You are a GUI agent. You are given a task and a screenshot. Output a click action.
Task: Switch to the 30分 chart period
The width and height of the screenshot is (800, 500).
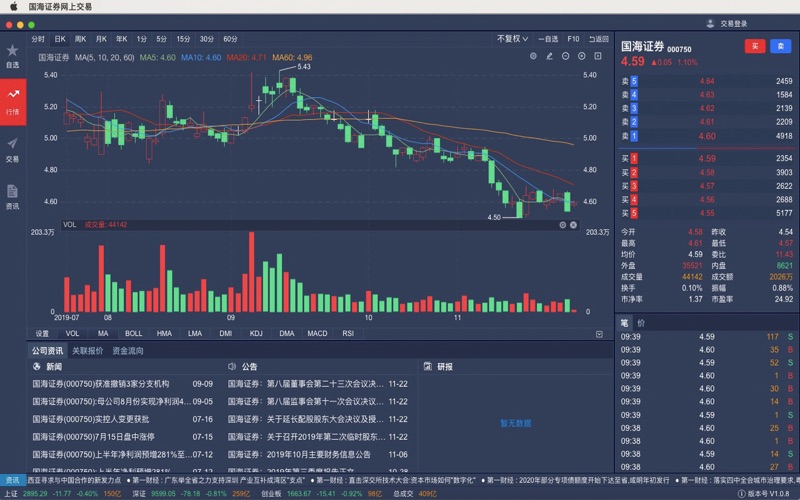(x=207, y=39)
